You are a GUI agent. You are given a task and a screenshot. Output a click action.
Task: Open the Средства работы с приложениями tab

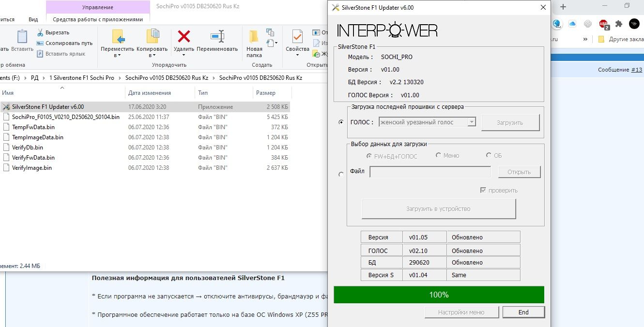[98, 19]
